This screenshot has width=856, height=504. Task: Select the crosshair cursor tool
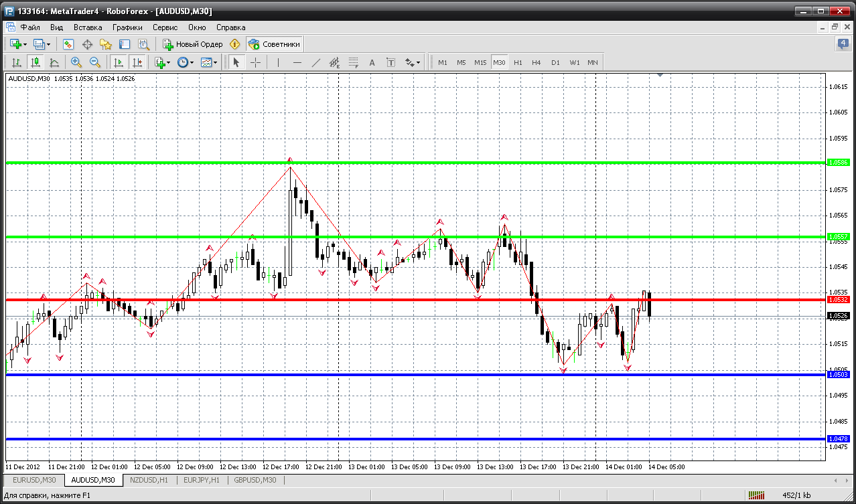pos(255,62)
